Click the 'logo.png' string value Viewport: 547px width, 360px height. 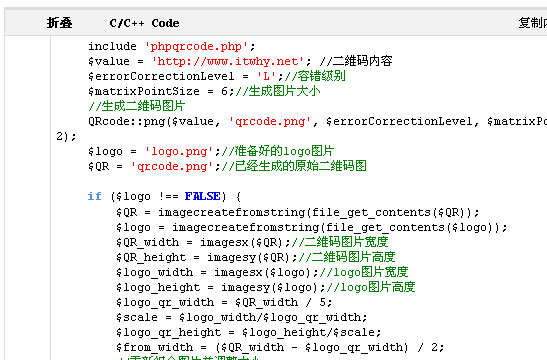(x=179, y=151)
